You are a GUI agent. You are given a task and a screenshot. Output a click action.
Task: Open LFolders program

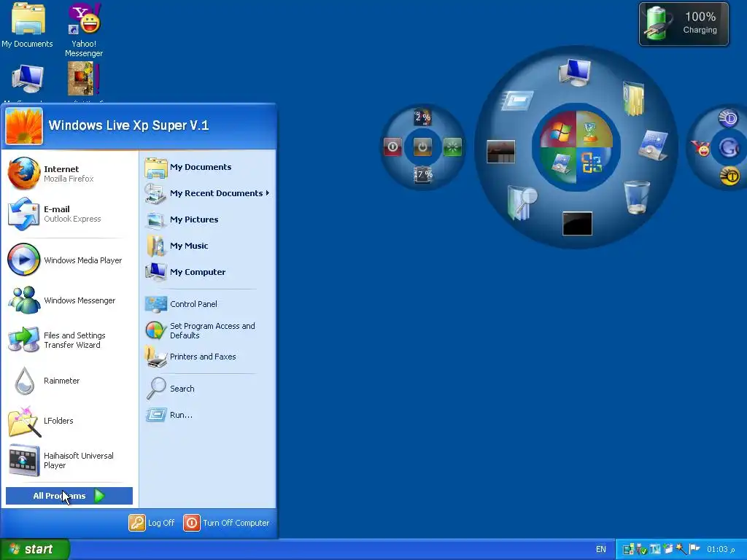(69, 421)
